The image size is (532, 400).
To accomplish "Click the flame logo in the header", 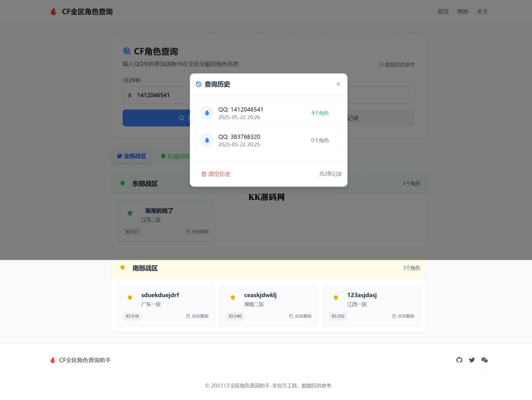I will coord(53,12).
